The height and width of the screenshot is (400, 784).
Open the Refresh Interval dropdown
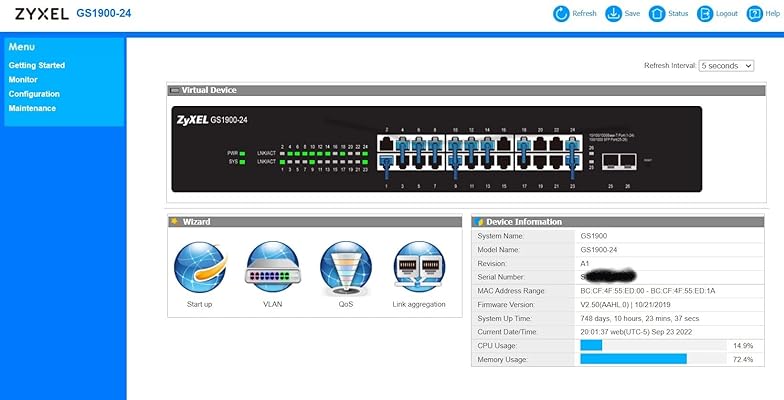[726, 65]
